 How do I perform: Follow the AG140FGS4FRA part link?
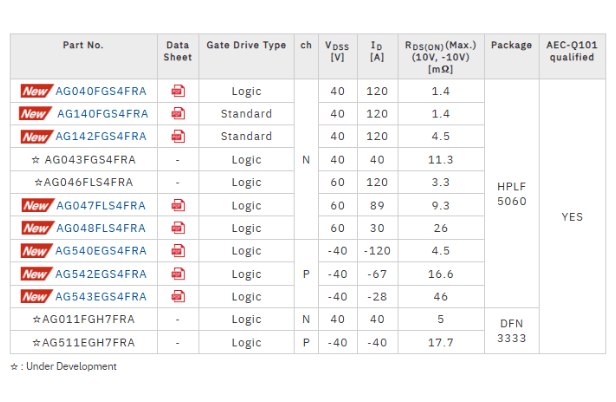pyautogui.click(x=102, y=114)
